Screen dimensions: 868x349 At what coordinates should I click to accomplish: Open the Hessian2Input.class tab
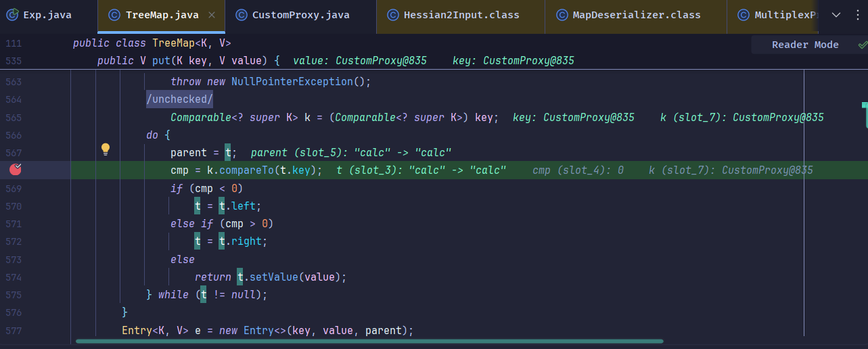coord(461,15)
